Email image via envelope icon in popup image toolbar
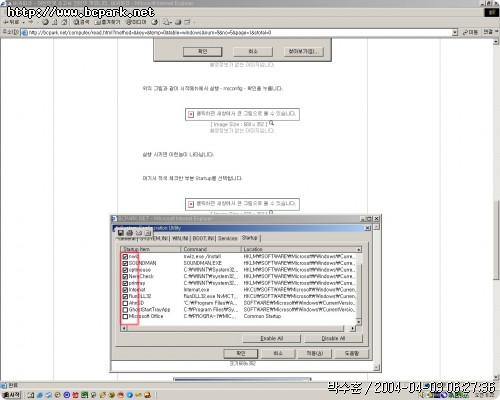500x400 pixels. click(x=139, y=233)
